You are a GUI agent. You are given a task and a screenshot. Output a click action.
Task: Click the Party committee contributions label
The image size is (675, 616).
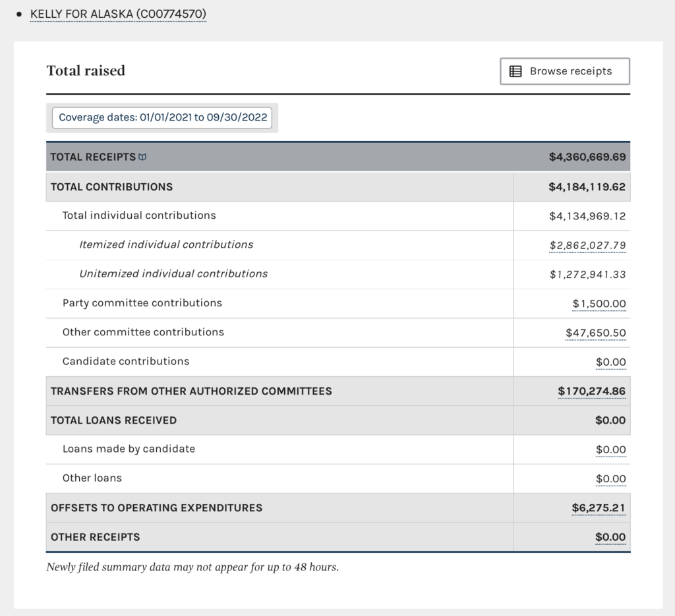[142, 303]
